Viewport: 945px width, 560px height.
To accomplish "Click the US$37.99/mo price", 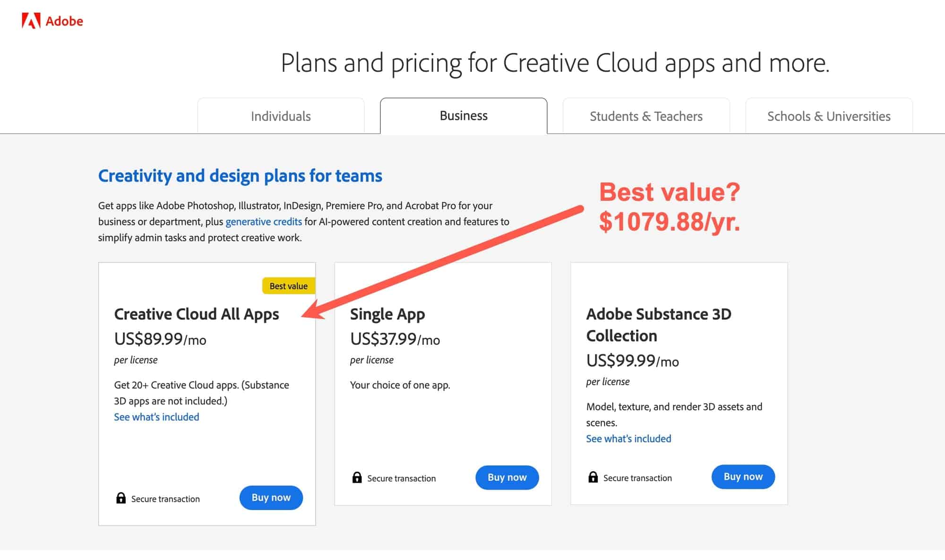I will (x=395, y=339).
